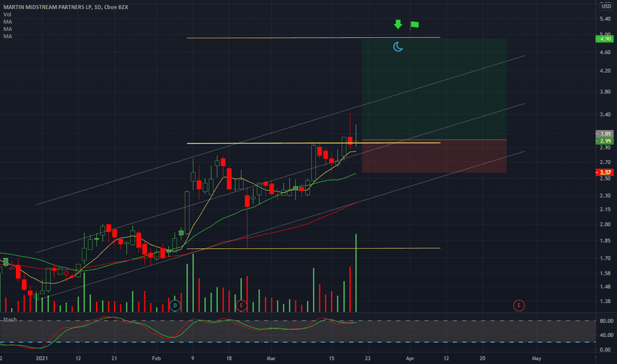Click the green flag marker

[x=414, y=25]
